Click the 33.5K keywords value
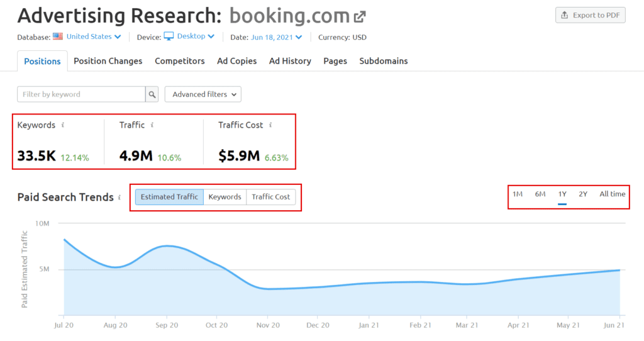The height and width of the screenshot is (341, 644). [x=36, y=156]
